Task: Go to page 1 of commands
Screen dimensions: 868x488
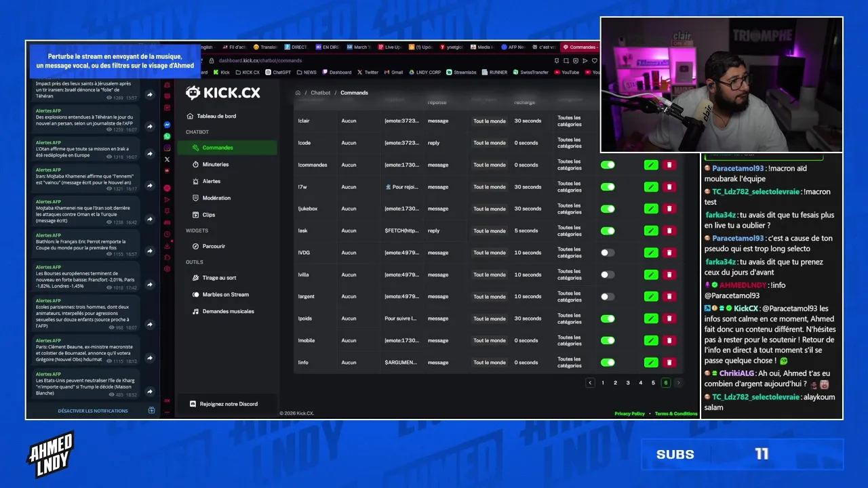Action: [x=603, y=383]
